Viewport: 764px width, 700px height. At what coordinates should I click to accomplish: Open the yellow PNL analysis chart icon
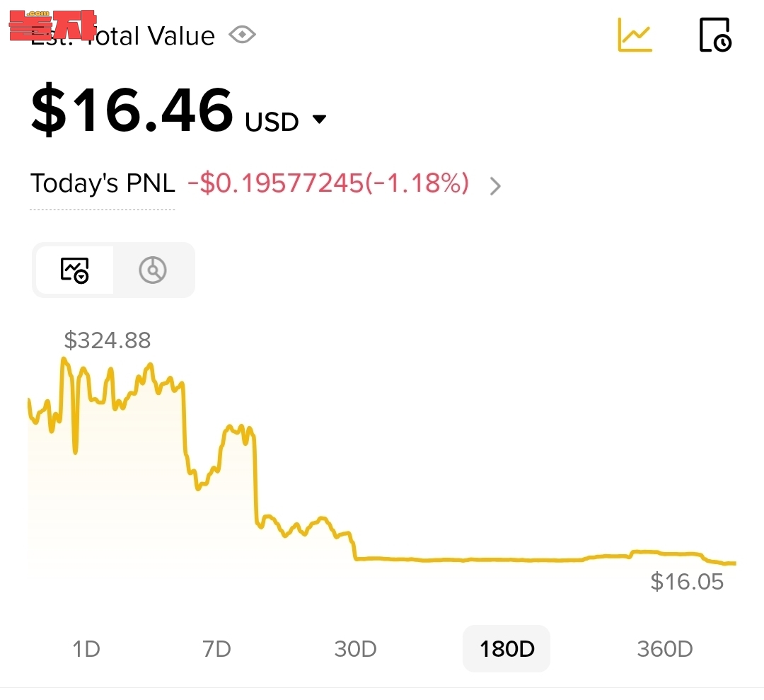click(x=635, y=35)
